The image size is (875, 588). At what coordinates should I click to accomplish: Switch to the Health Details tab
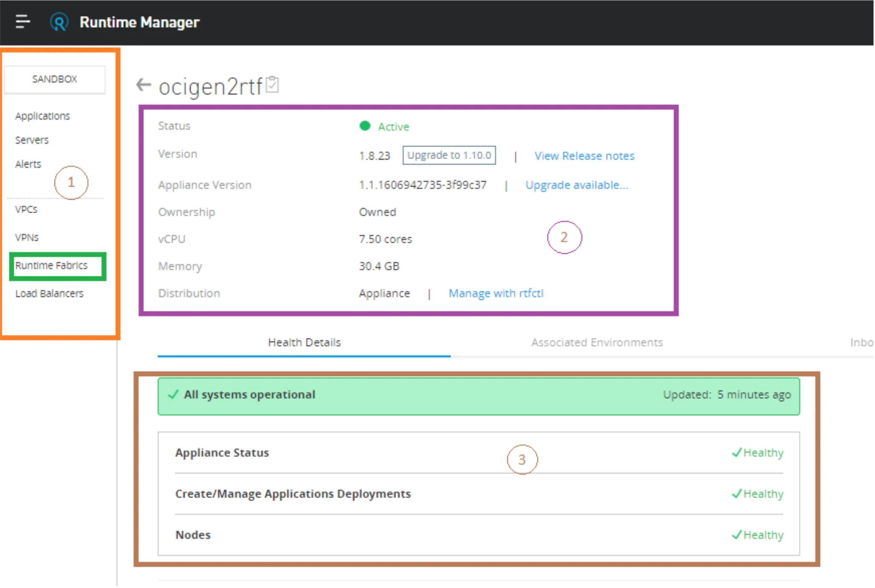pyautogui.click(x=304, y=342)
